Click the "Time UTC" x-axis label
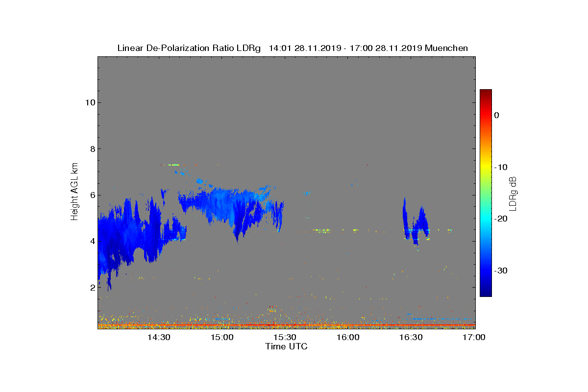This screenshot has width=588, height=392. 287,346
